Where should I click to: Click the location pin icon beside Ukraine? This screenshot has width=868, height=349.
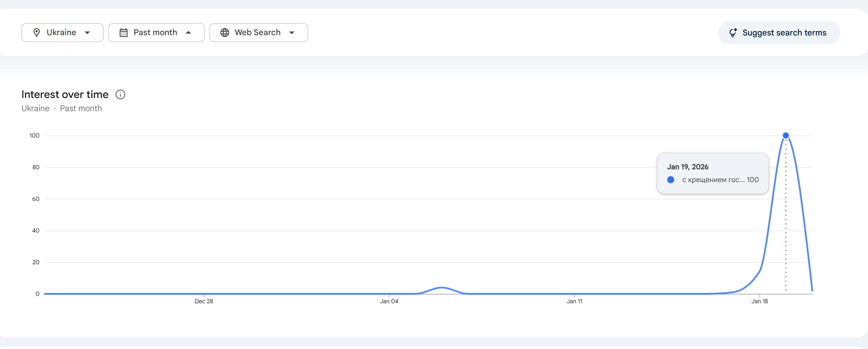click(37, 33)
